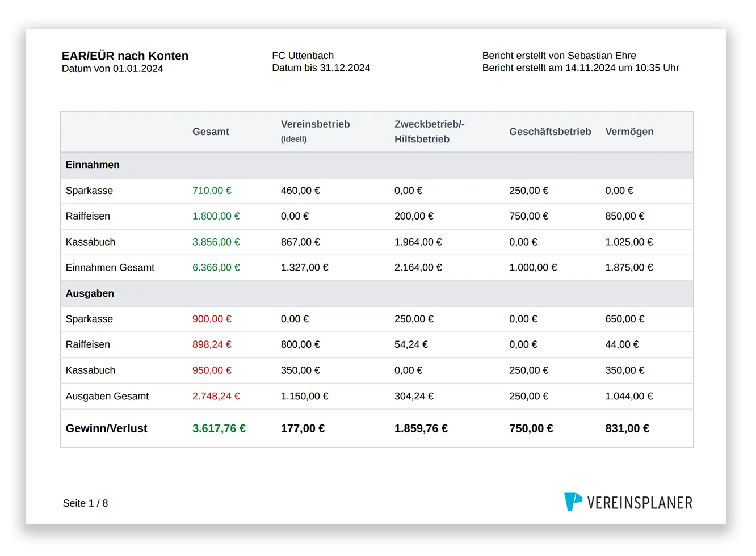Click the 'Vereinsbetrieb (Ideell)' column header
This screenshot has height=556, width=756.
click(315, 131)
